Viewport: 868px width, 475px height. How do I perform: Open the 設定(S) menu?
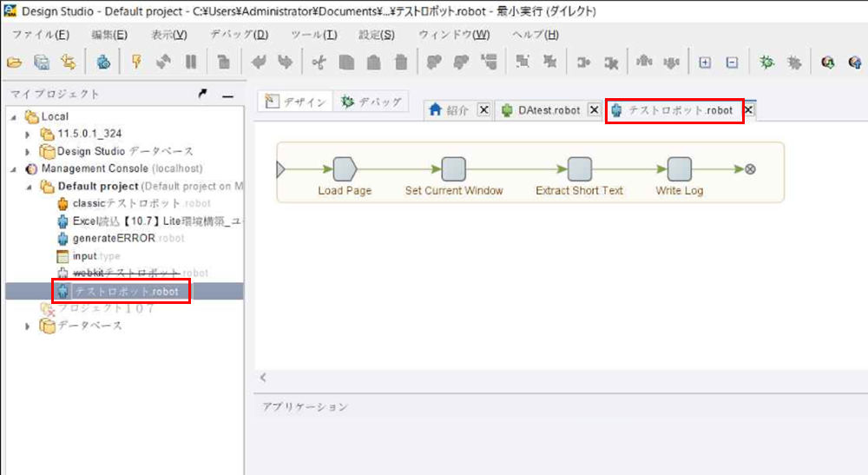pyautogui.click(x=377, y=35)
